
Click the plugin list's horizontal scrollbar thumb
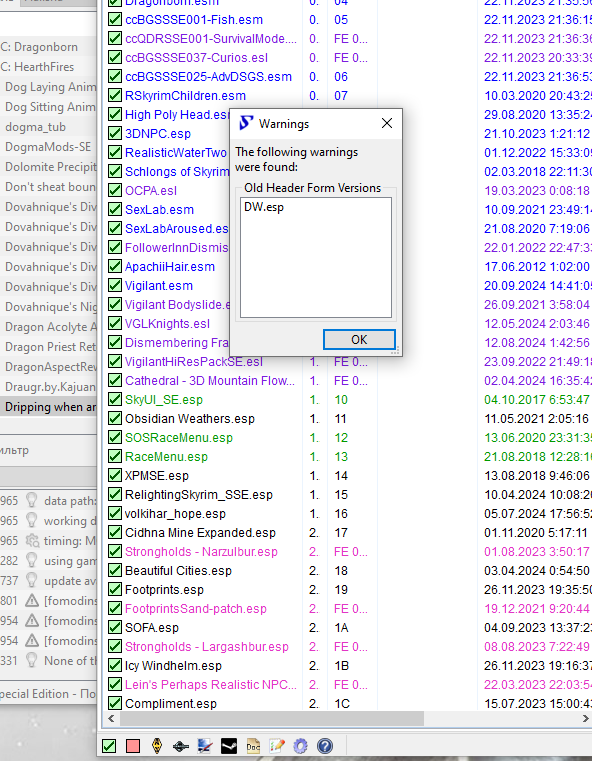pos(272,718)
